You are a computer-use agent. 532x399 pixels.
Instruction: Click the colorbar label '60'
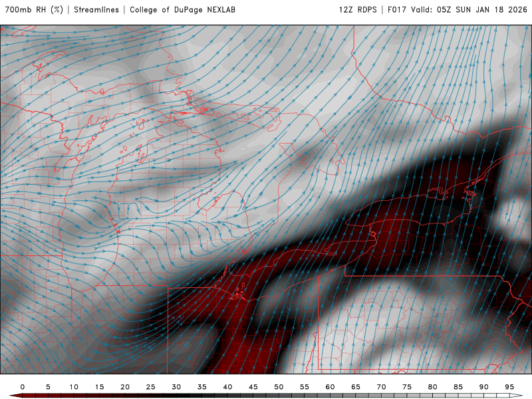click(330, 387)
